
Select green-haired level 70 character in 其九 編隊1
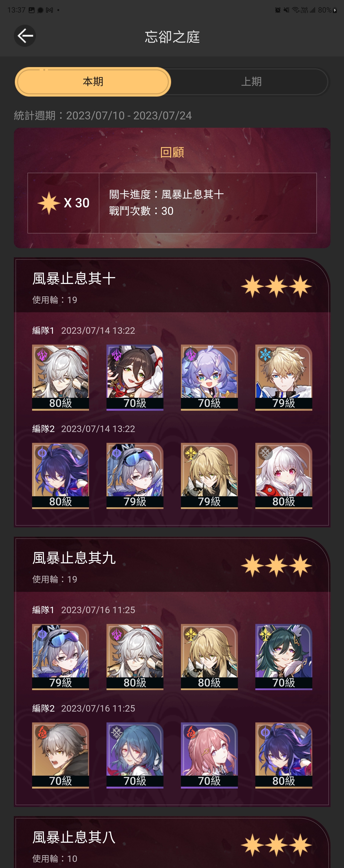point(284,657)
